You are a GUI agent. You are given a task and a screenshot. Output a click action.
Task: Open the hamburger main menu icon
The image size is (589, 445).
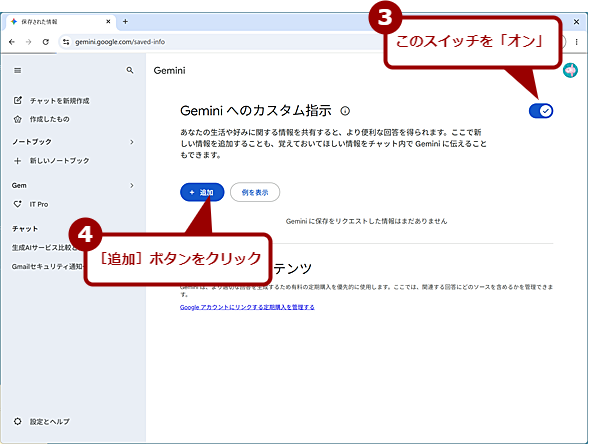[x=18, y=71]
